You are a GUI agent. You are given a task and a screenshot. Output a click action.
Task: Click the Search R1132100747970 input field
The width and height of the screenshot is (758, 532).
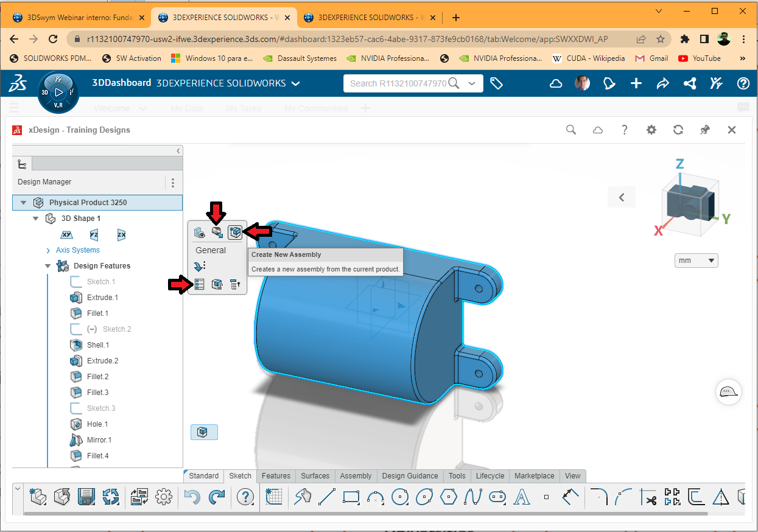click(x=398, y=83)
